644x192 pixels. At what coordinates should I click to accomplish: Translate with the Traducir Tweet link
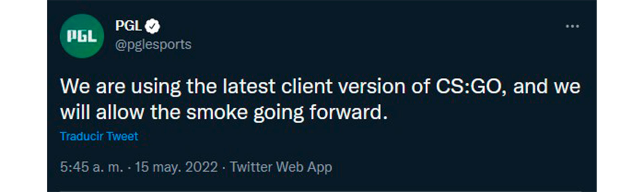click(x=99, y=136)
